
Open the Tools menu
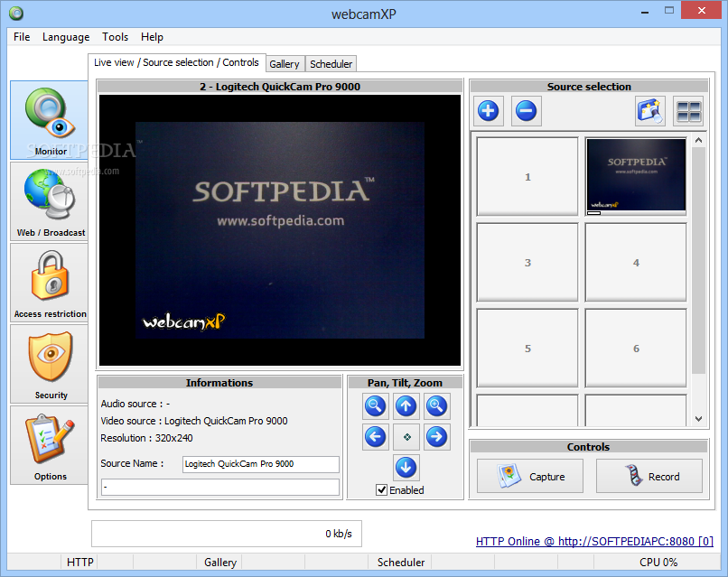point(115,37)
